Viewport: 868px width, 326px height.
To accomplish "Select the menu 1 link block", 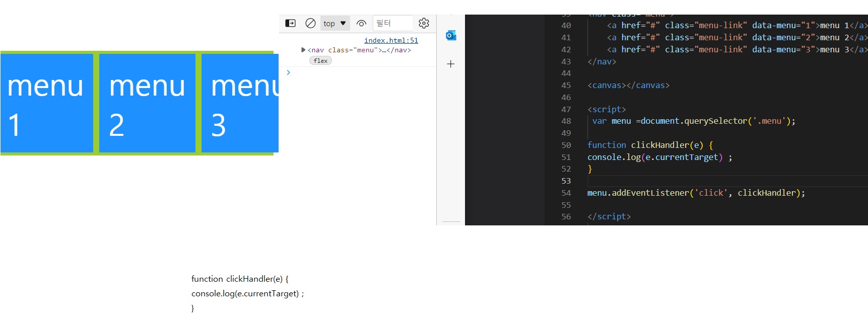I will coord(47,103).
